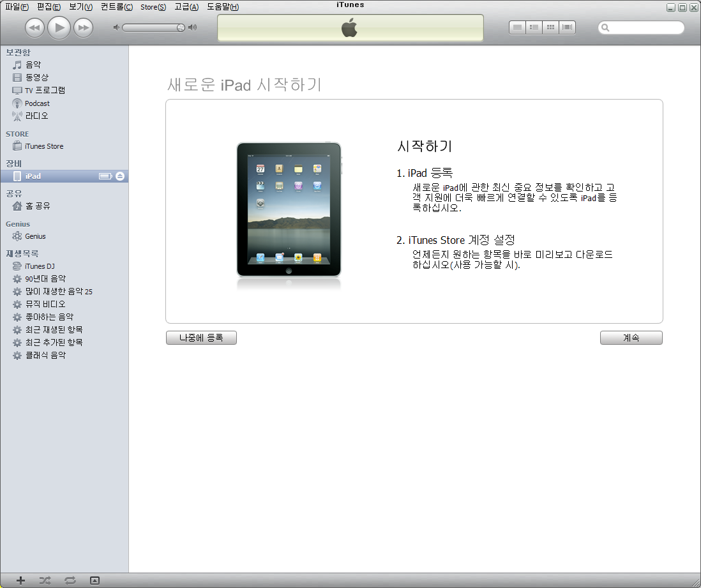Switch to song list view
The width and height of the screenshot is (701, 588).
point(517,27)
